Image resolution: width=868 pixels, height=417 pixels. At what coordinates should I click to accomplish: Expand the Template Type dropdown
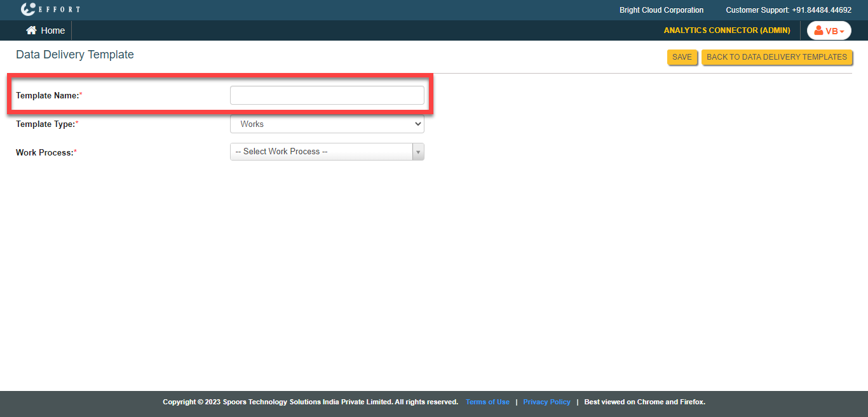coord(327,124)
